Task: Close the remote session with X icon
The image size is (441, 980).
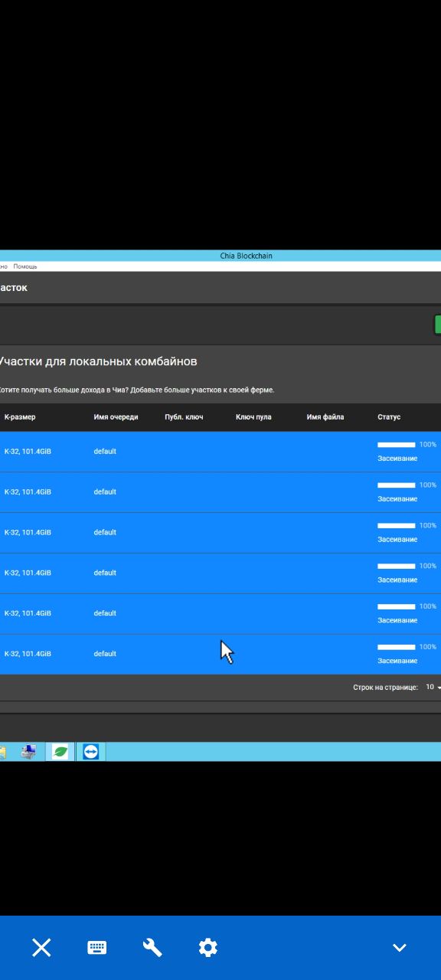Action: pos(41,947)
